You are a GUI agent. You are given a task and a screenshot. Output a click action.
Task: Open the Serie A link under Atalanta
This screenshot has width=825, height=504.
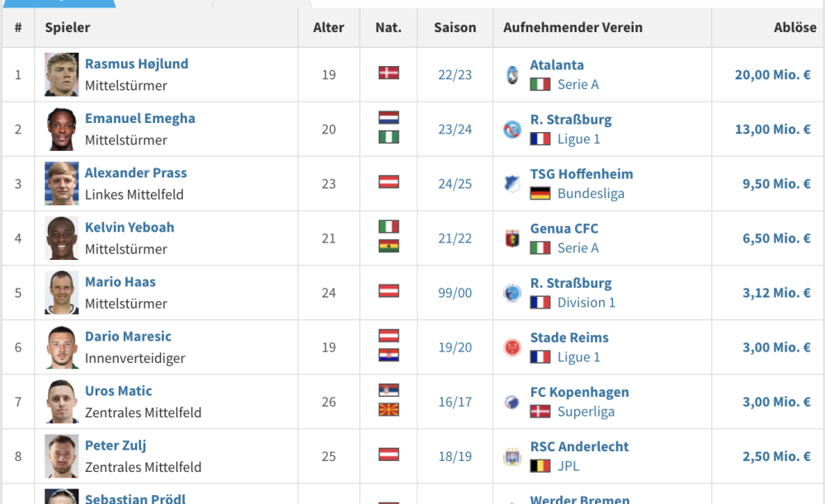[577, 84]
